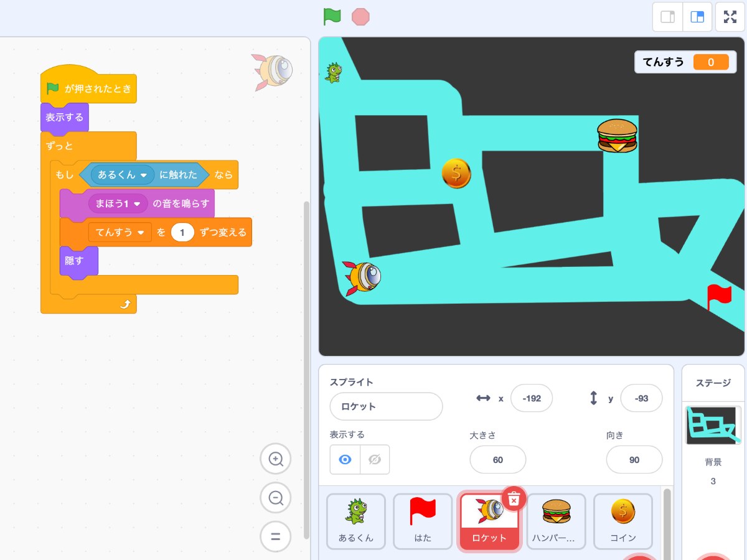Screen dimensions: 747x560
Task: Click the 緑の旗が押されたとき hat block
Action: 88,87
